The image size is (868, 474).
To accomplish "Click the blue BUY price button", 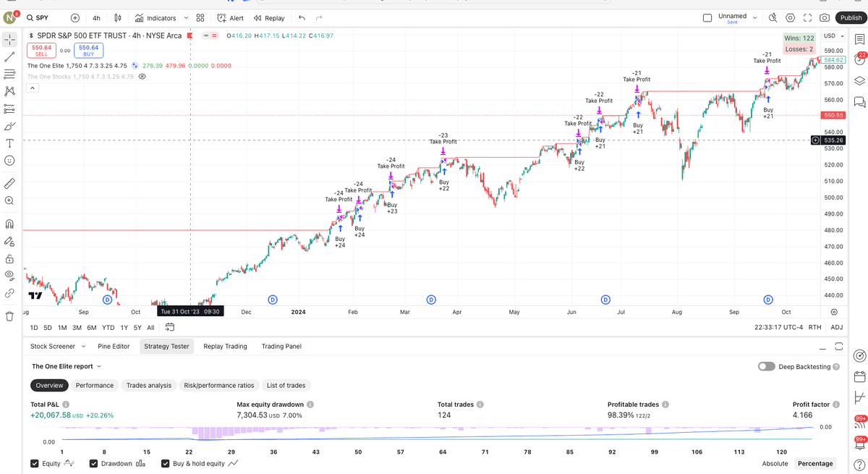I will pos(88,51).
